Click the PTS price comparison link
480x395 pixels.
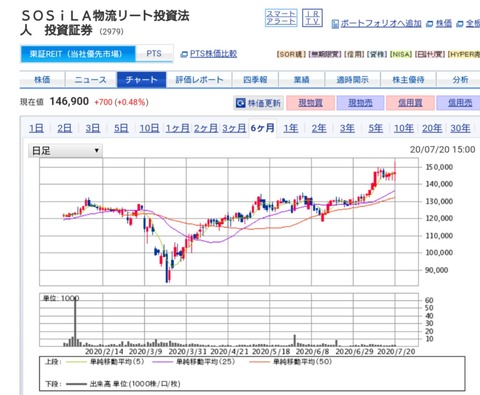(x=213, y=54)
